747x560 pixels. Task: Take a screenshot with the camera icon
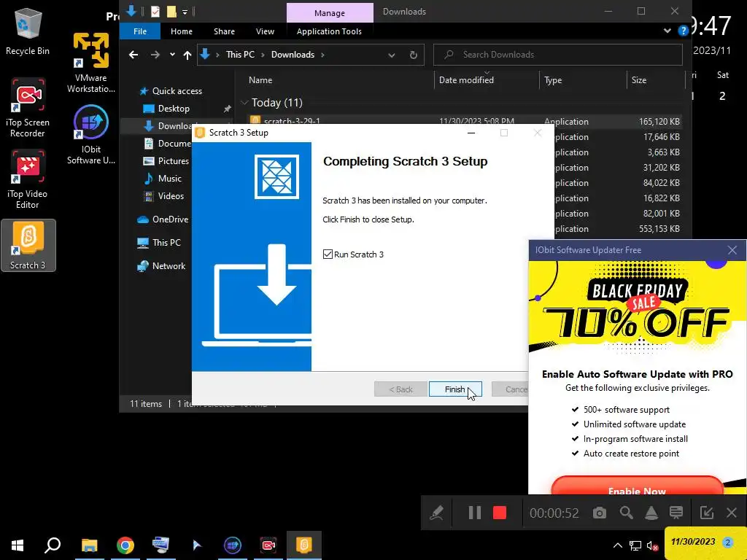click(x=600, y=513)
